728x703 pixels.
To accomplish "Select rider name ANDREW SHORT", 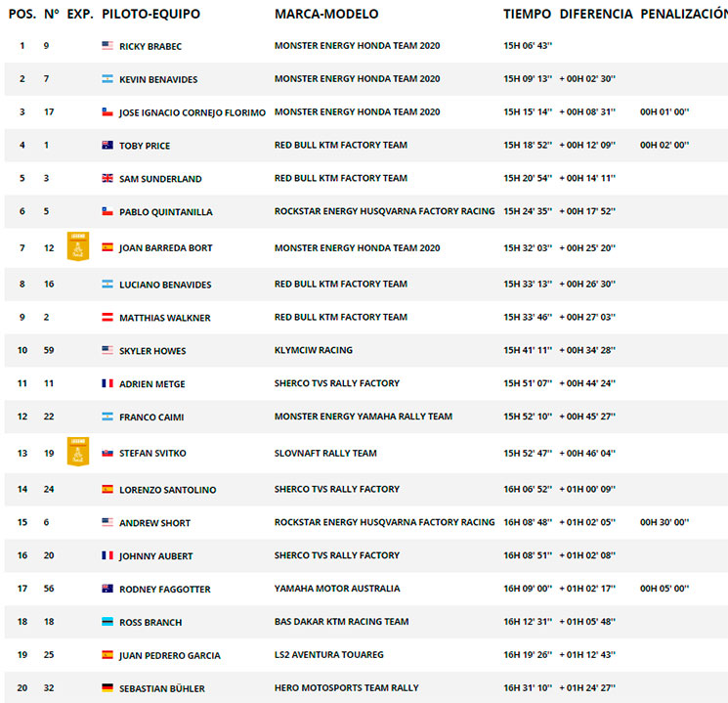I will coord(154,523).
